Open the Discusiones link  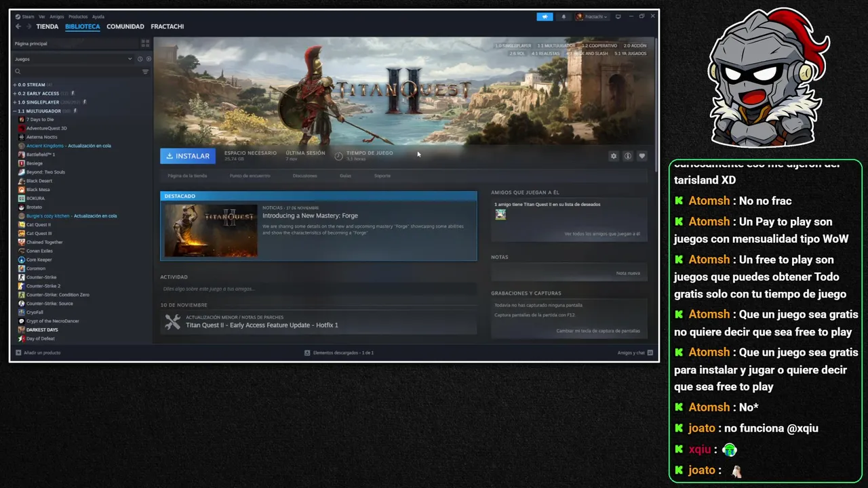click(305, 176)
